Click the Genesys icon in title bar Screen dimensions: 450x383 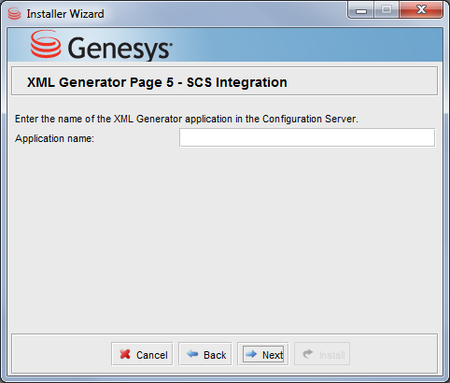14,14
